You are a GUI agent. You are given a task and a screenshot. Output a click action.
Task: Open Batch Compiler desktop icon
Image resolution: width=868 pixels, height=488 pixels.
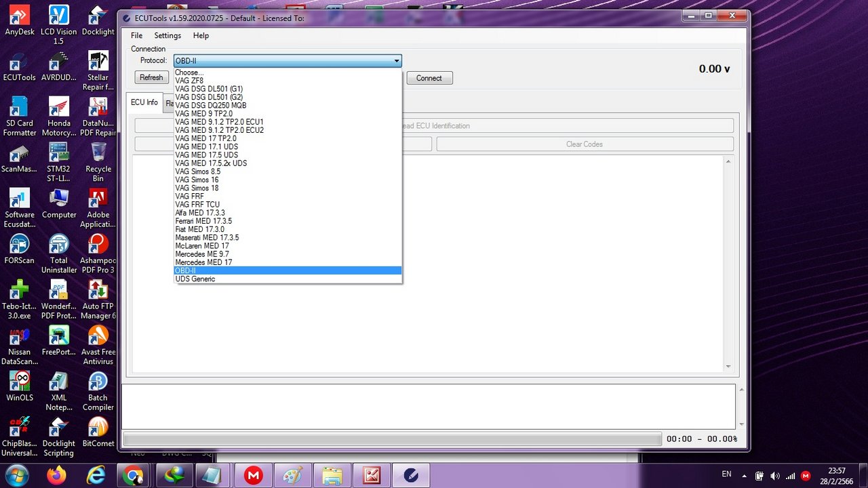(x=98, y=392)
